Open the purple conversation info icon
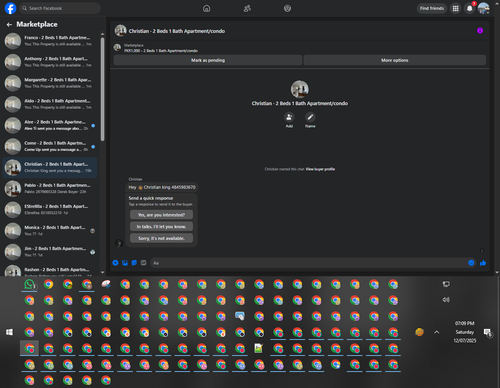The height and width of the screenshot is (388, 500). (480, 31)
